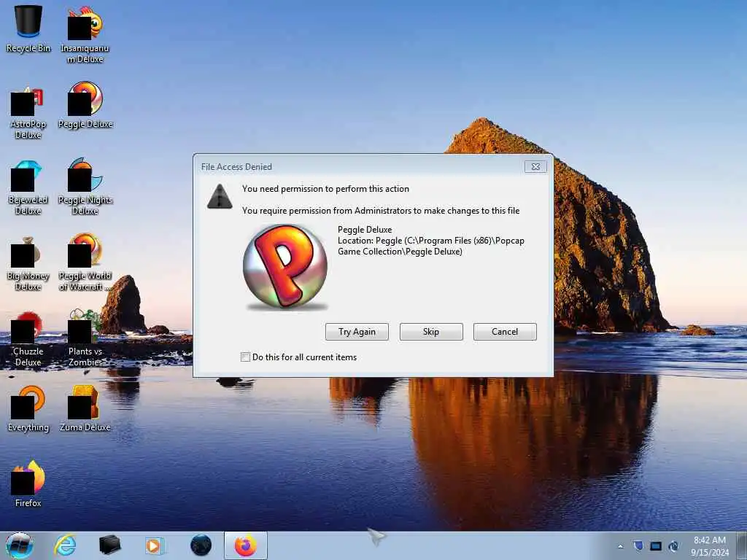Open the Recycle Bin desktop icon
The width and height of the screenshot is (747, 560).
point(28,28)
